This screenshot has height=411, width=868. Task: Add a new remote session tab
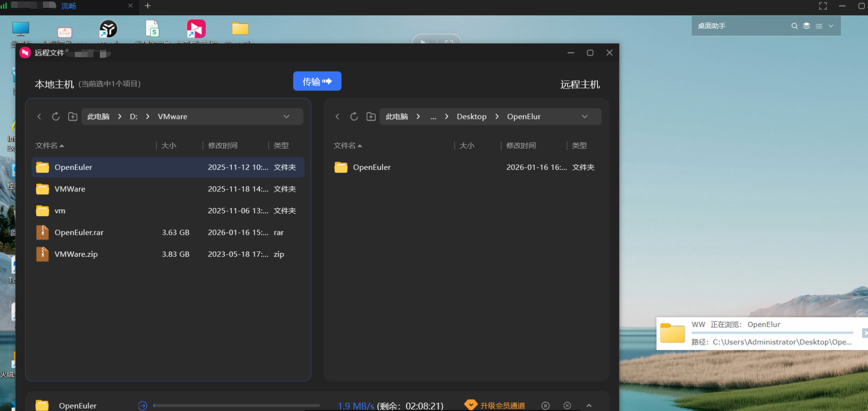click(148, 6)
